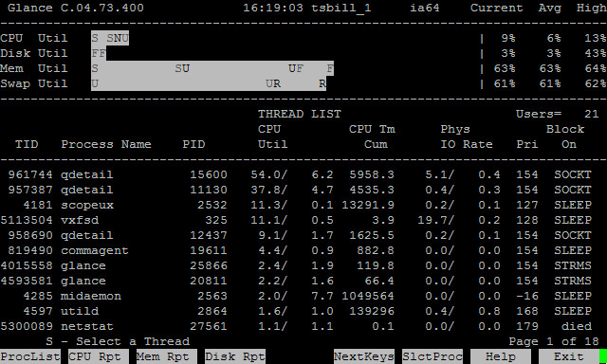Click the S - Select a Thread prompt
Screen dimensions: 607x364
click(x=118, y=341)
